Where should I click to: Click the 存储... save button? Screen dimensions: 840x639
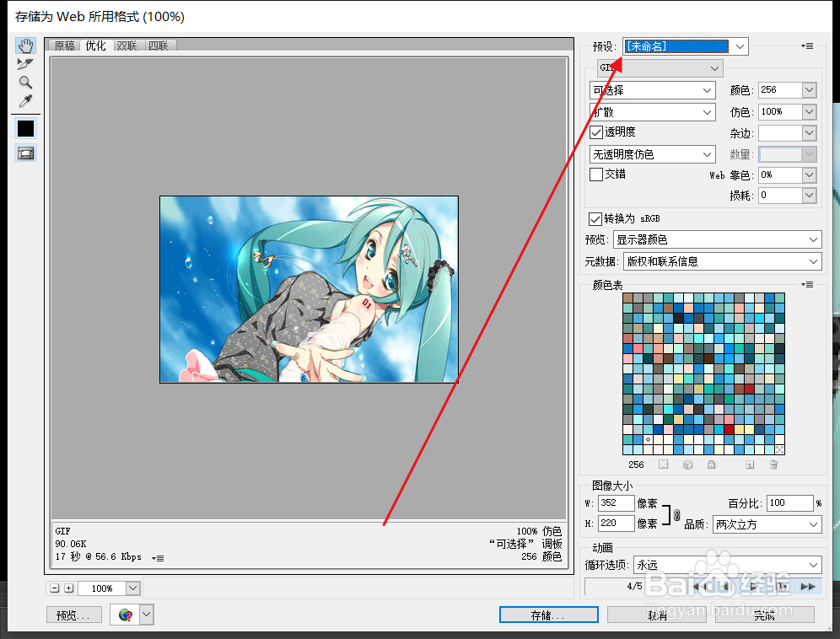click(x=548, y=615)
